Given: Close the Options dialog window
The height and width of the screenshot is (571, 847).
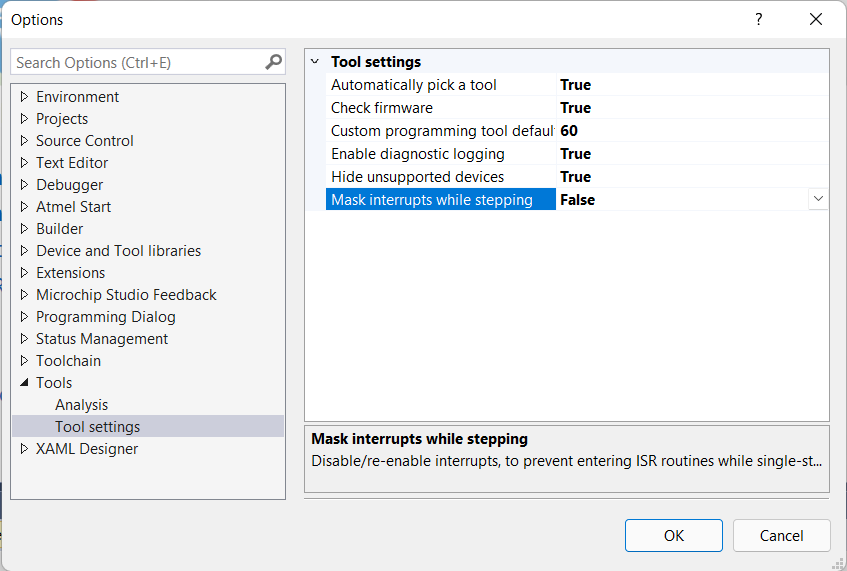Looking at the screenshot, I should click(816, 20).
